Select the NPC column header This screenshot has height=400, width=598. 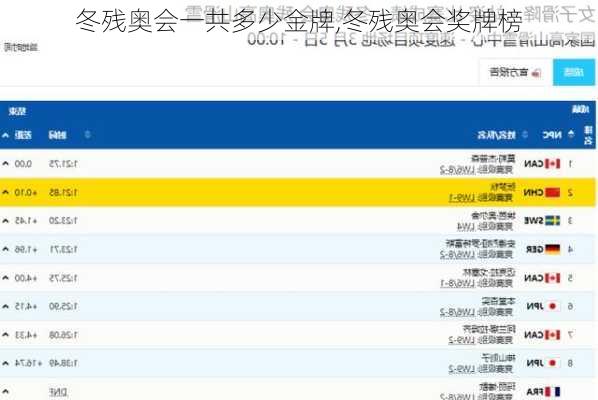[x=552, y=135]
